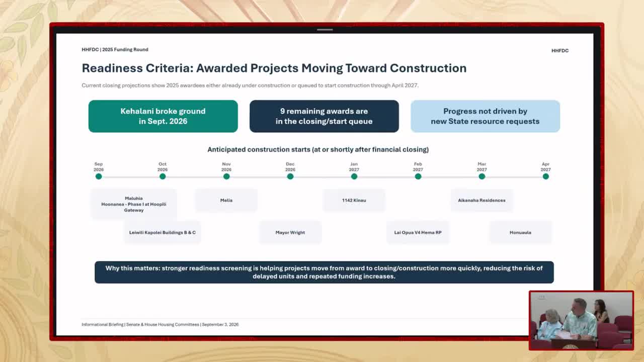Click the Melia project box
This screenshot has width=644, height=362.
(x=226, y=200)
